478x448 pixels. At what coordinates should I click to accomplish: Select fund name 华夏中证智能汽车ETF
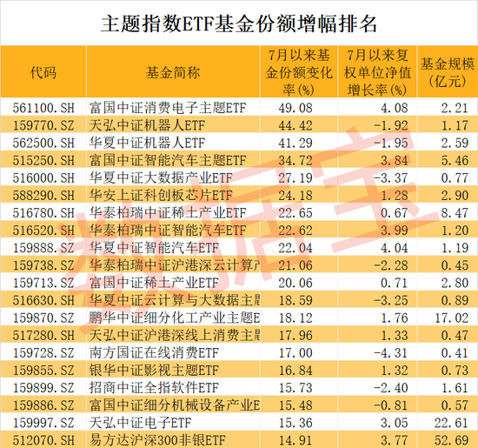(154, 248)
